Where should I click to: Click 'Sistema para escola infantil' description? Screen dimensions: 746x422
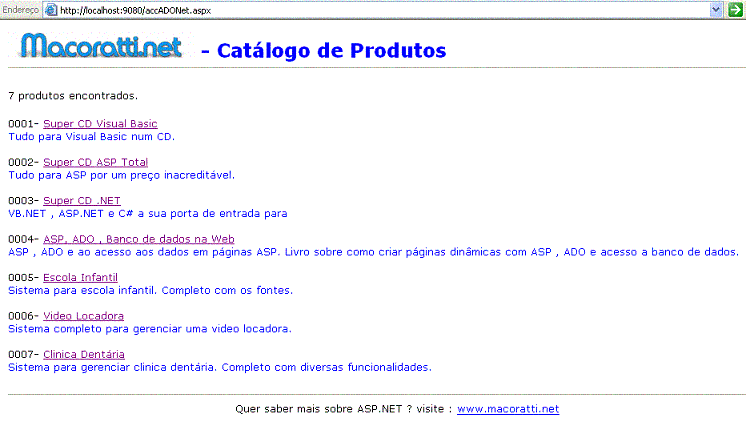point(150,291)
